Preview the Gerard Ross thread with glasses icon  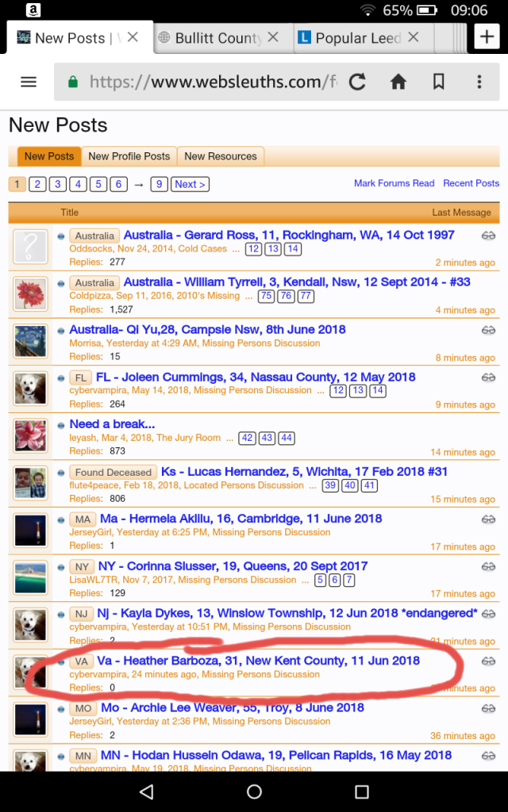tap(488, 236)
